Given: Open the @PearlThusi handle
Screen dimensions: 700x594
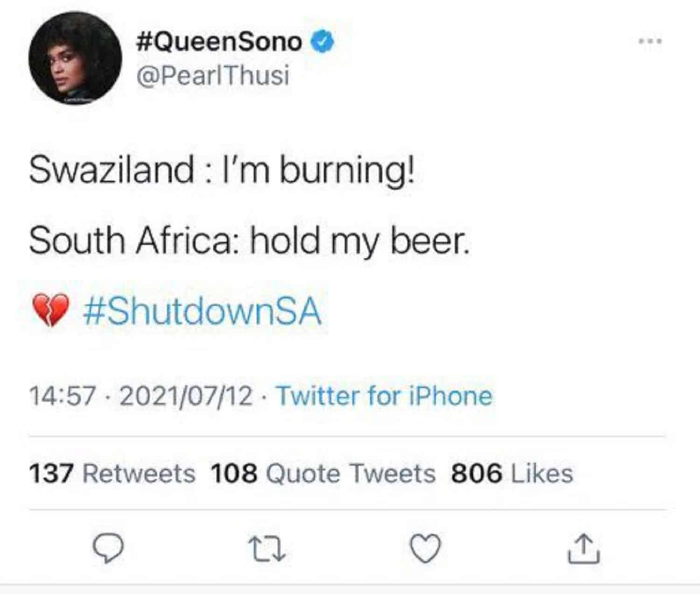Looking at the screenshot, I should 213,76.
